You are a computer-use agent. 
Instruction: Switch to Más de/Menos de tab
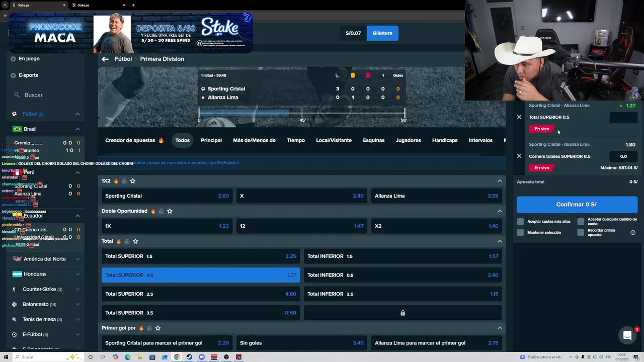(254, 140)
